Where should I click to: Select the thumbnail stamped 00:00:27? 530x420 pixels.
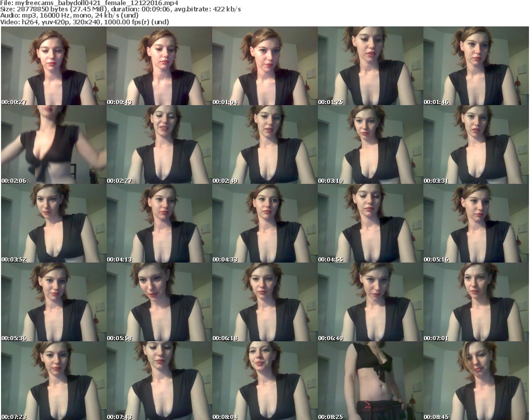pos(54,66)
